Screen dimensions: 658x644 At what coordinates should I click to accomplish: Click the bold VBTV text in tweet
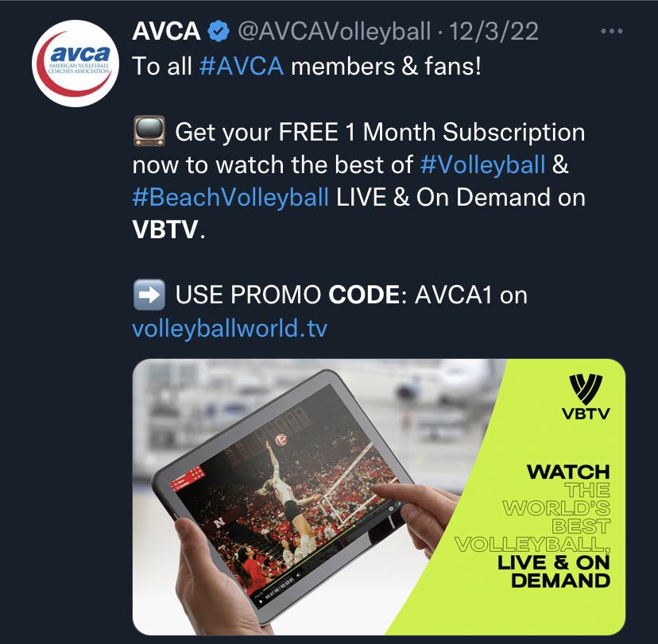click(x=165, y=229)
